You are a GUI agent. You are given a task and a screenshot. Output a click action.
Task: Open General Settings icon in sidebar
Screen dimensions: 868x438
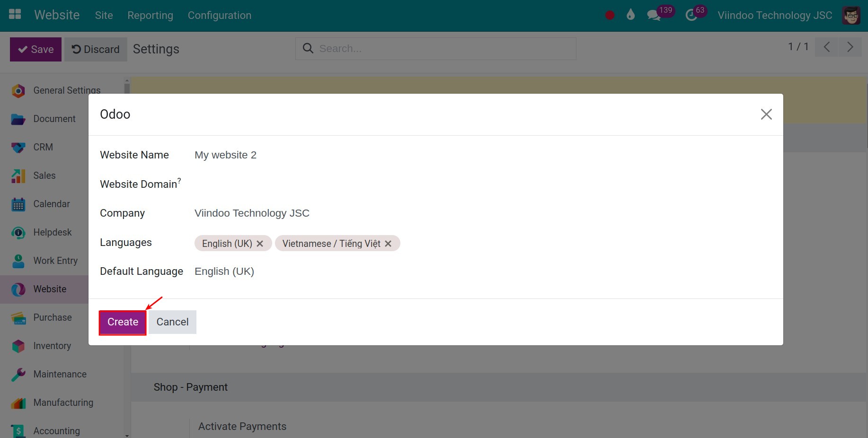18,90
